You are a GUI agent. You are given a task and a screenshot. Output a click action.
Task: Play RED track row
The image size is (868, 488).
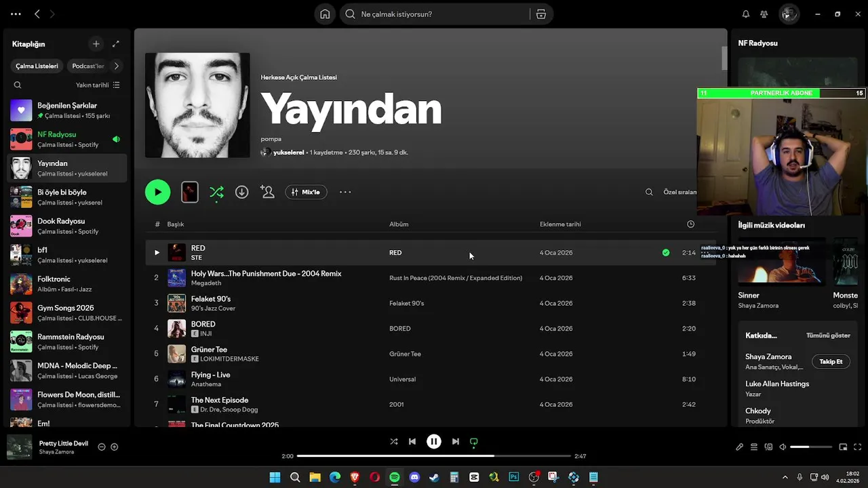pyautogui.click(x=157, y=253)
